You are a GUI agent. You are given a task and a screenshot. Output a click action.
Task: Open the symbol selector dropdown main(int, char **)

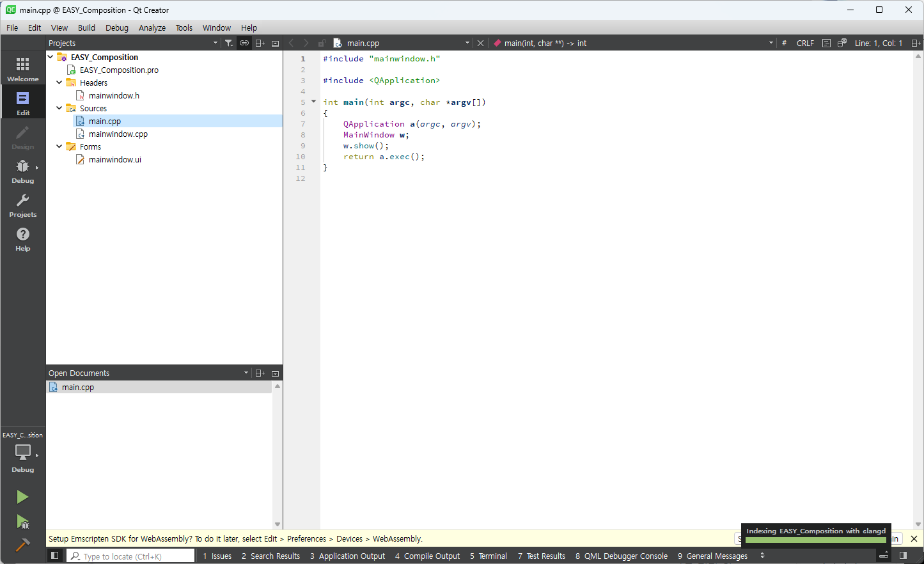(633, 43)
